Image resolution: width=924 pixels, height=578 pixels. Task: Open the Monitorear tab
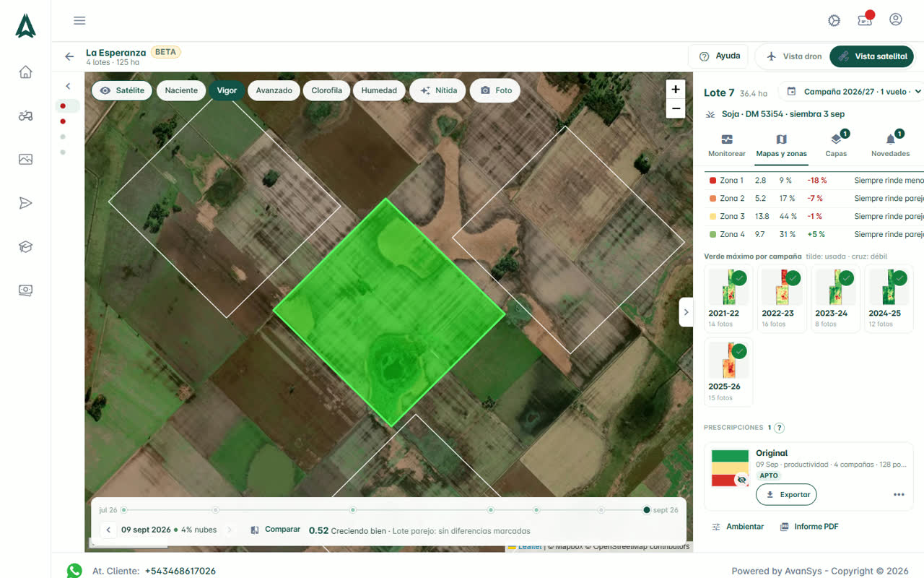(727, 145)
